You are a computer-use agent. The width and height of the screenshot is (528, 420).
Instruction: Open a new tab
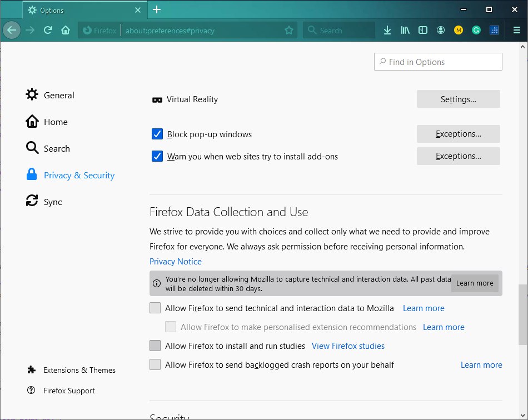tap(157, 10)
